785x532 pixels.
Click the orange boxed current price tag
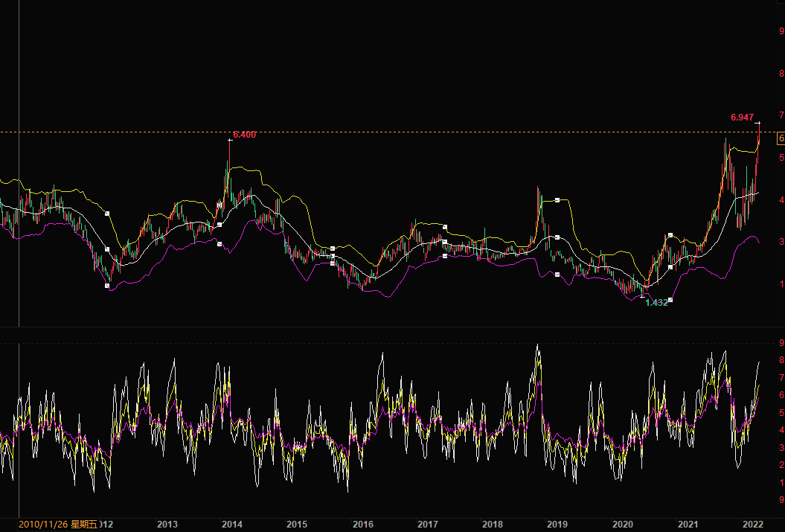click(x=781, y=138)
